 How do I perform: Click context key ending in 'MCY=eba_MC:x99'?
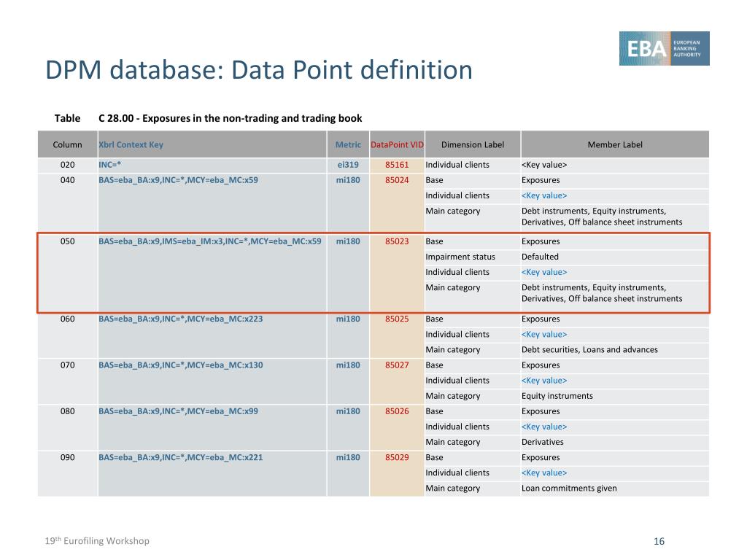[x=178, y=411]
